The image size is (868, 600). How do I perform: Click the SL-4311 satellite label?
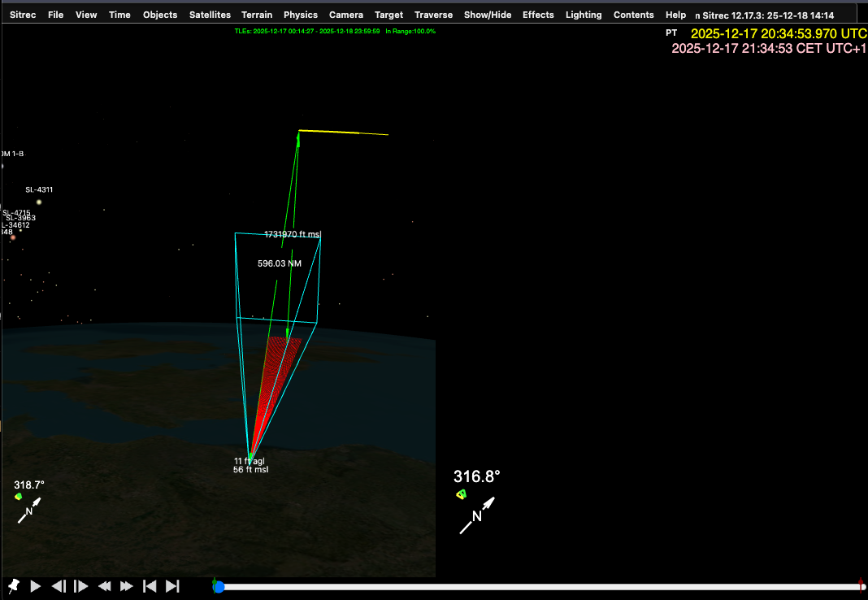(x=39, y=189)
